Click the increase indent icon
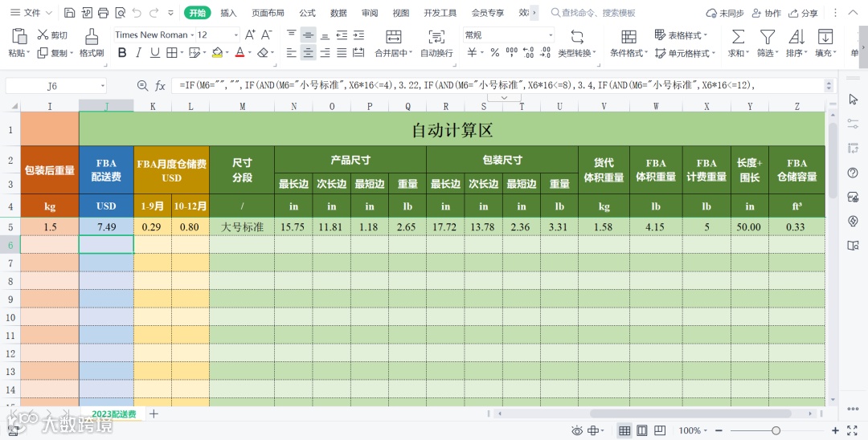The height and width of the screenshot is (440, 868). click(x=358, y=35)
